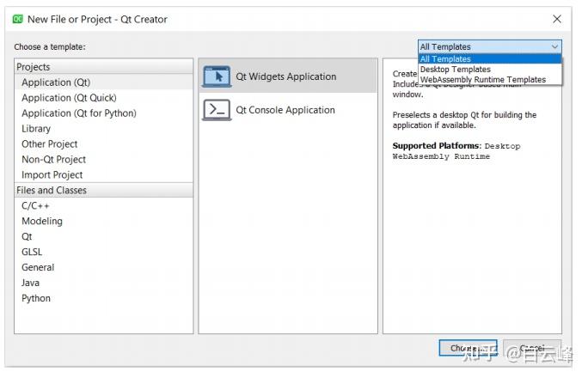The width and height of the screenshot is (588, 378).
Task: Click the Qt Console Application terminal icon
Action: (x=217, y=110)
